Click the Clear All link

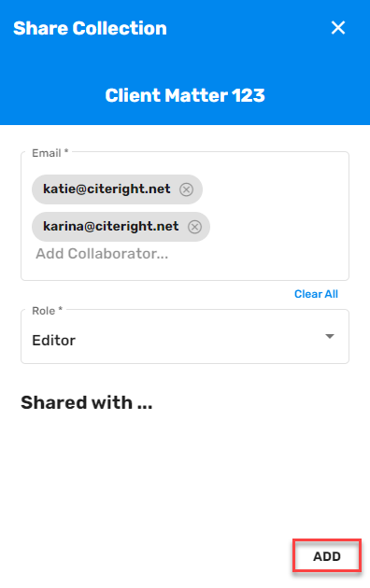[316, 294]
